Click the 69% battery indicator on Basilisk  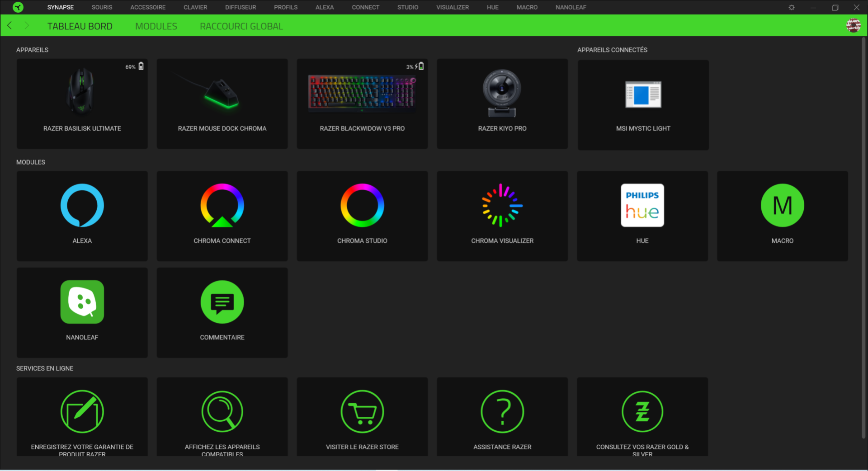point(134,66)
